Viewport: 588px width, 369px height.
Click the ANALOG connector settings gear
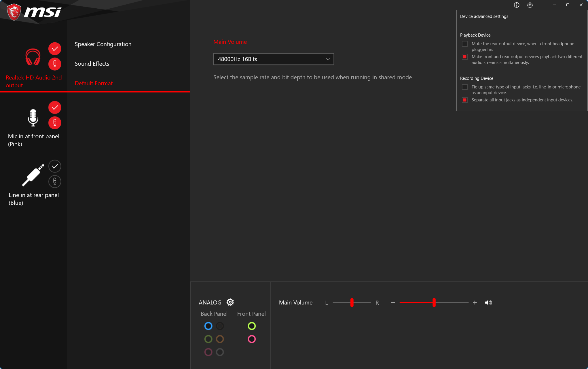pyautogui.click(x=230, y=302)
